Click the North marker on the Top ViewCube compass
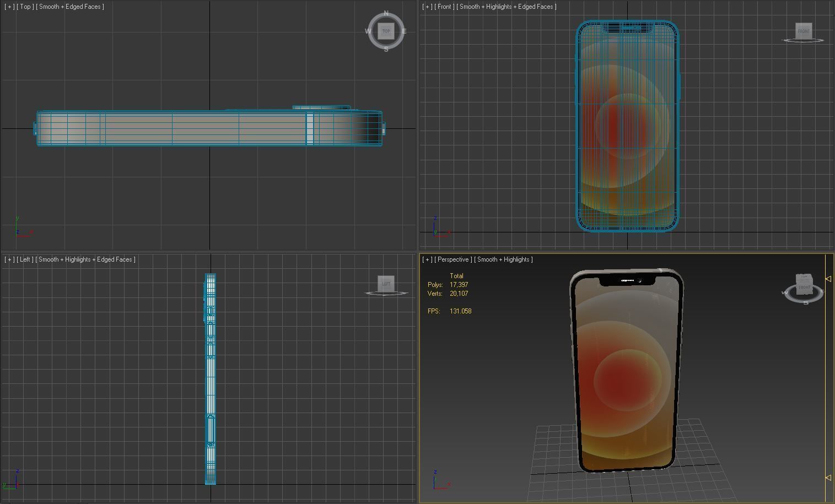Viewport: 835px width, 504px height. point(386,12)
